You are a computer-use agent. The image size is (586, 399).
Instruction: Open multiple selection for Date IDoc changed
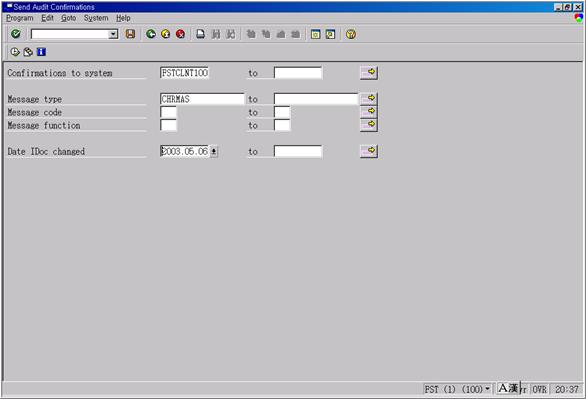369,151
